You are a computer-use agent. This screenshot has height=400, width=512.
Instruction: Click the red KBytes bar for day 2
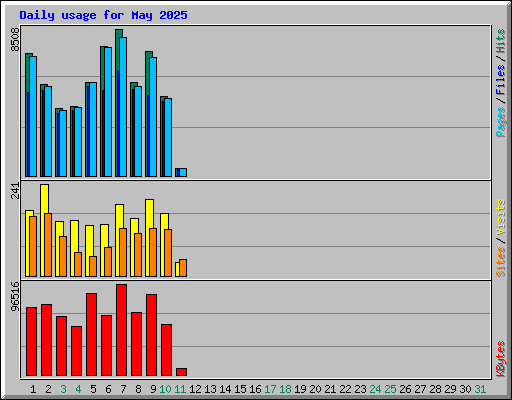tap(47, 340)
